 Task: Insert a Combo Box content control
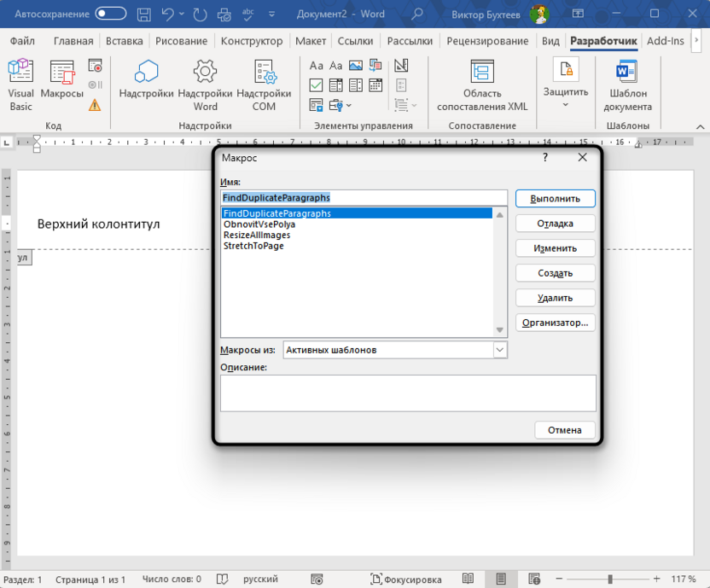(335, 84)
